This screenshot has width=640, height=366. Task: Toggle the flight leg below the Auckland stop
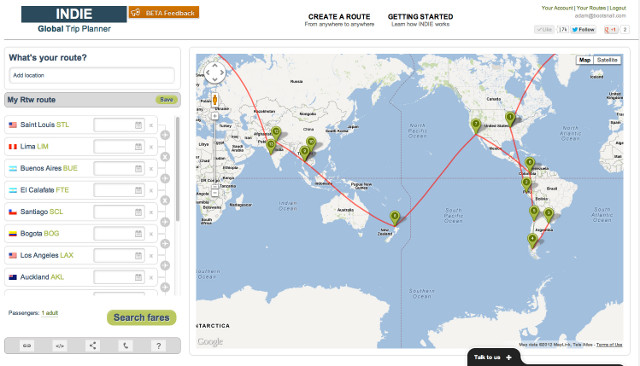[x=165, y=287]
